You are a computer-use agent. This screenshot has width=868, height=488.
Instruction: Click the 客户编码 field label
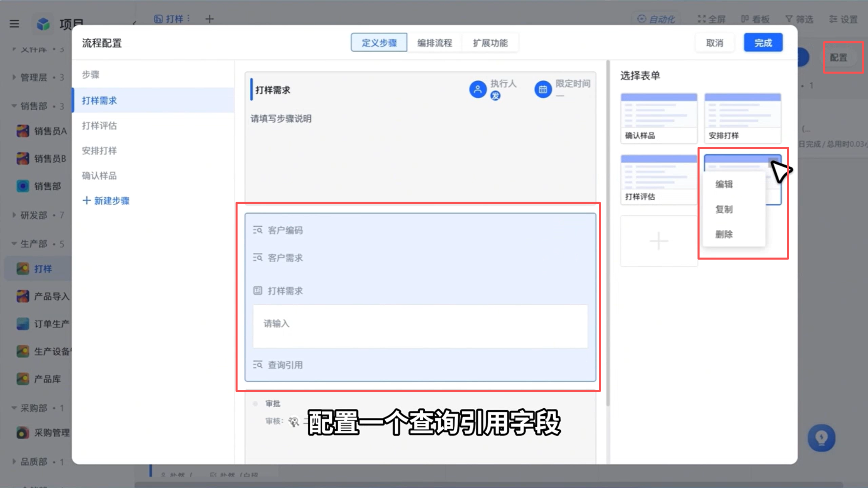285,230
